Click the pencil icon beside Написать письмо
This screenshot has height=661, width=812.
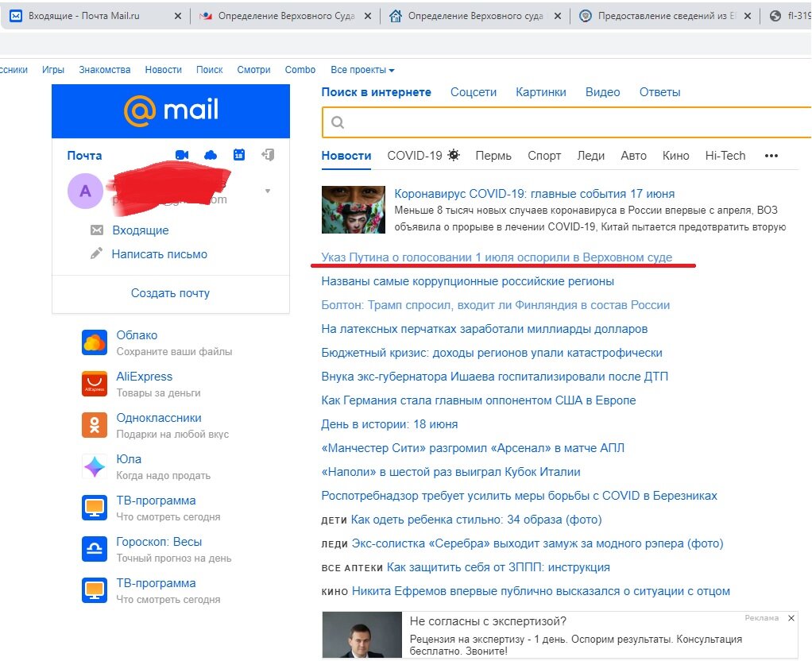(96, 253)
